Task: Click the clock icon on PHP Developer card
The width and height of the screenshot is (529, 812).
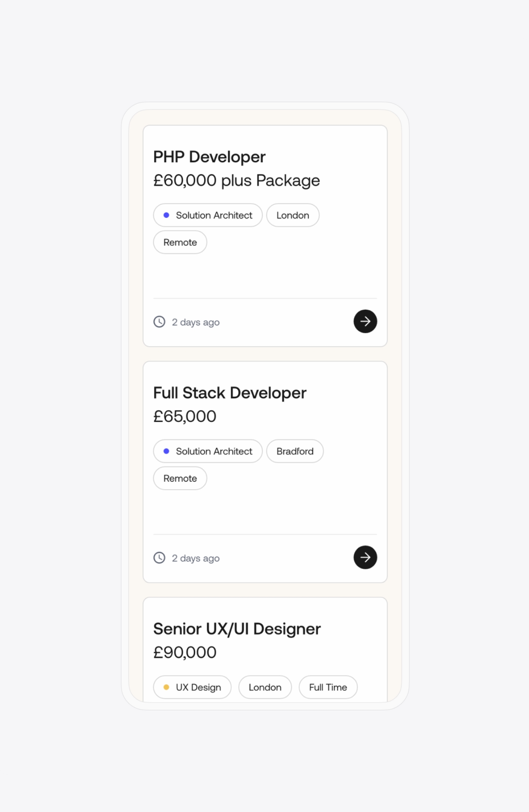Action: tap(159, 321)
